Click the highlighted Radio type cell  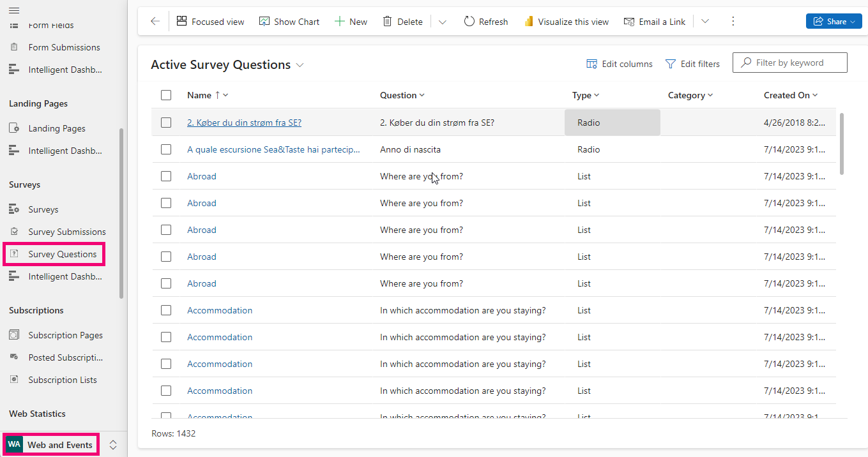click(x=612, y=123)
